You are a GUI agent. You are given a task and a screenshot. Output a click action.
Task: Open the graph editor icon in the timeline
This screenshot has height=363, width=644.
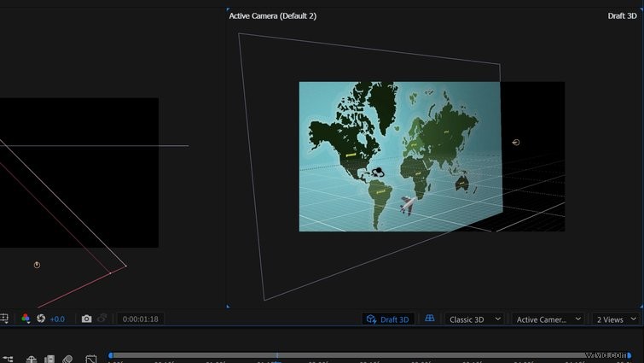(x=90, y=359)
